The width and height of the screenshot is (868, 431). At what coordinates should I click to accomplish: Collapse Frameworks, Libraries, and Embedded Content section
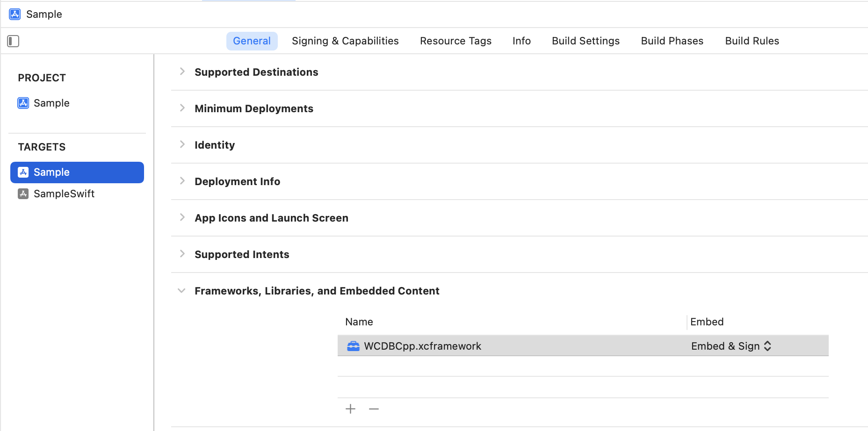click(x=181, y=291)
